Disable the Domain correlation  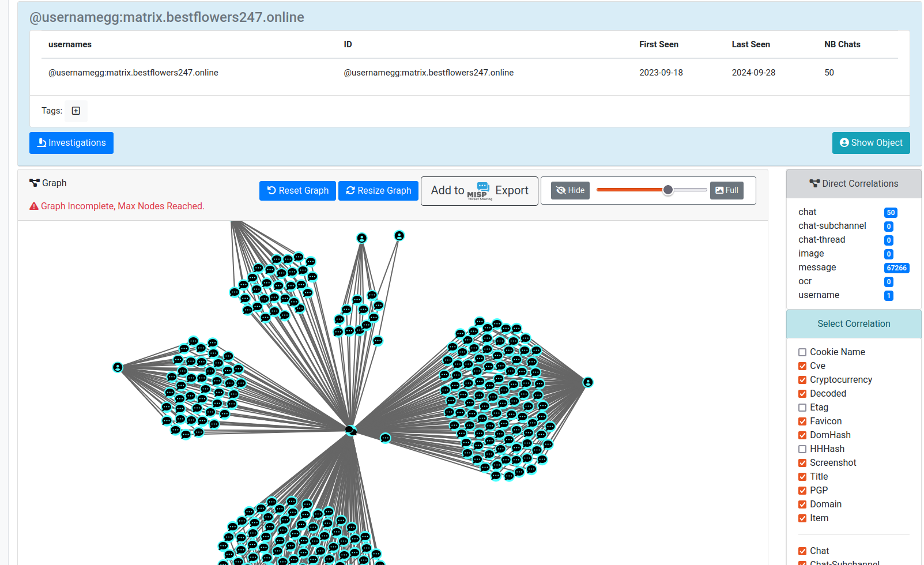pyautogui.click(x=802, y=504)
